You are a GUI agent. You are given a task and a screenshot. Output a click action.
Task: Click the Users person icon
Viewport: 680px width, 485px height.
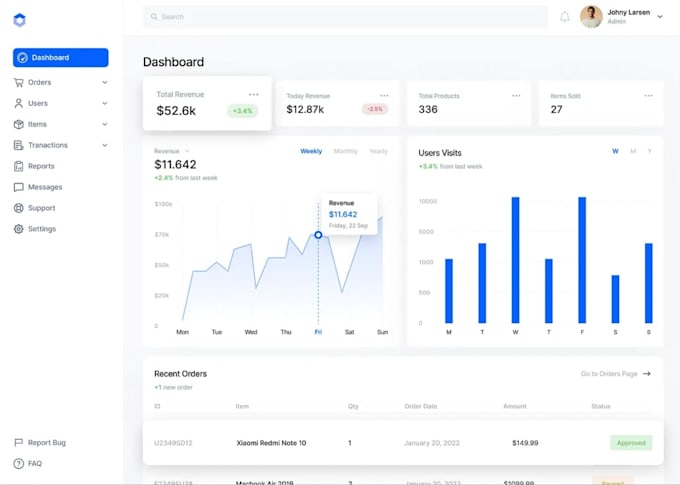pyautogui.click(x=18, y=103)
